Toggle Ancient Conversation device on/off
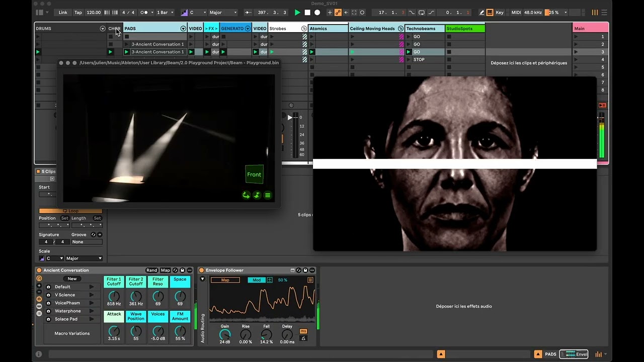 39,270
